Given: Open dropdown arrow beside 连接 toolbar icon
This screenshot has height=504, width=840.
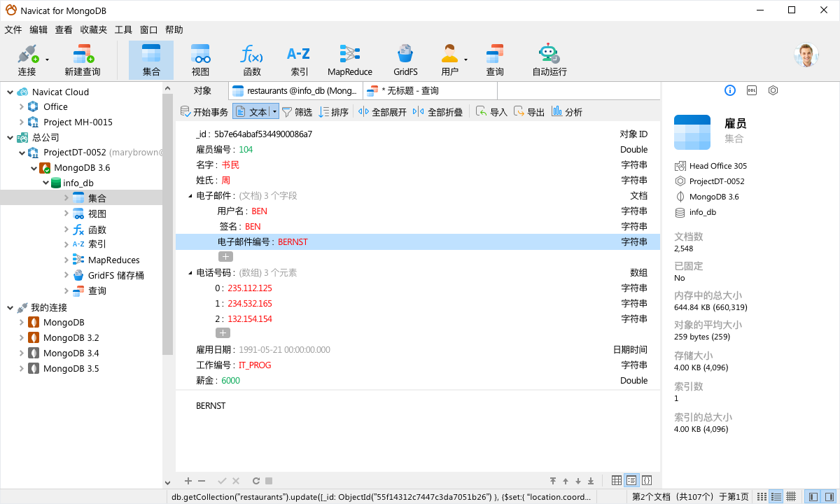Looking at the screenshot, I should coord(48,60).
